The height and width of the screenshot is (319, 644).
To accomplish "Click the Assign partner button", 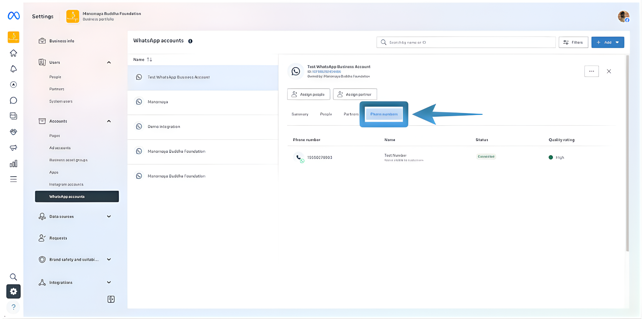I will (x=355, y=94).
